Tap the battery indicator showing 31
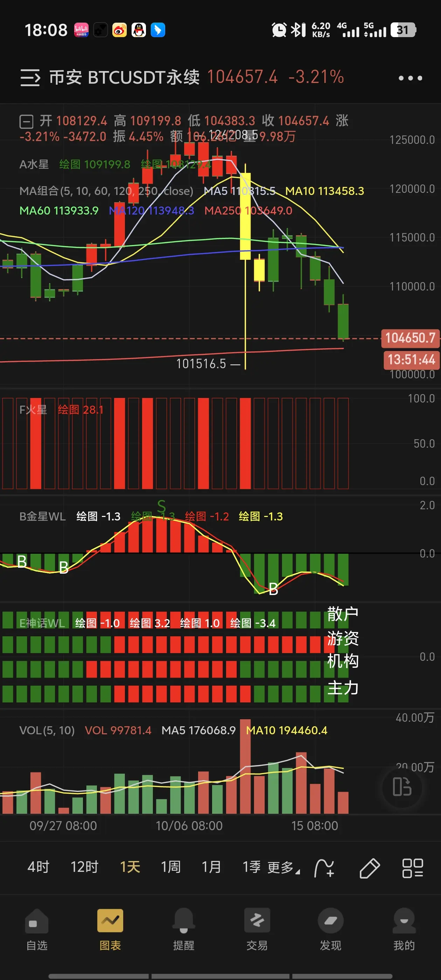This screenshot has height=980, width=441. coord(403,30)
